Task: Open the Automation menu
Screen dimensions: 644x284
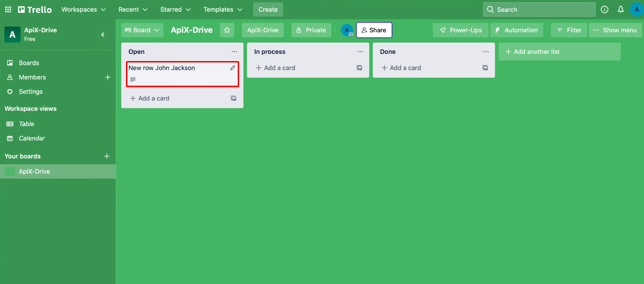Action: (517, 30)
